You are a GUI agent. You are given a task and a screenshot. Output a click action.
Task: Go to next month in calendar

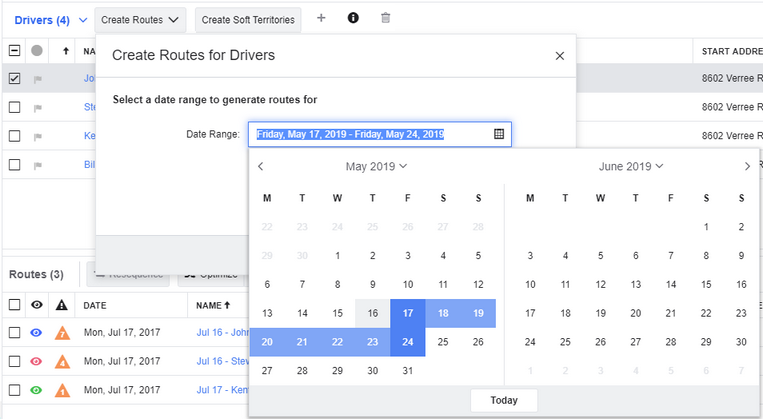747,166
